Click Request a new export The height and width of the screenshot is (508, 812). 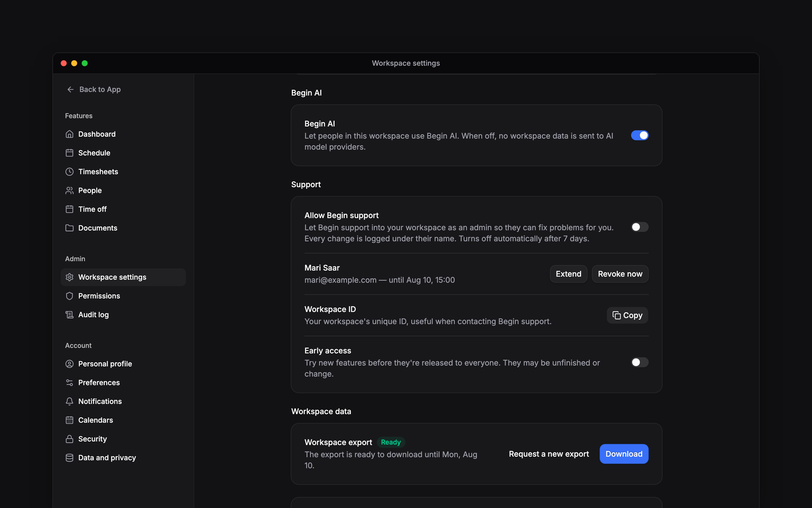click(x=549, y=454)
